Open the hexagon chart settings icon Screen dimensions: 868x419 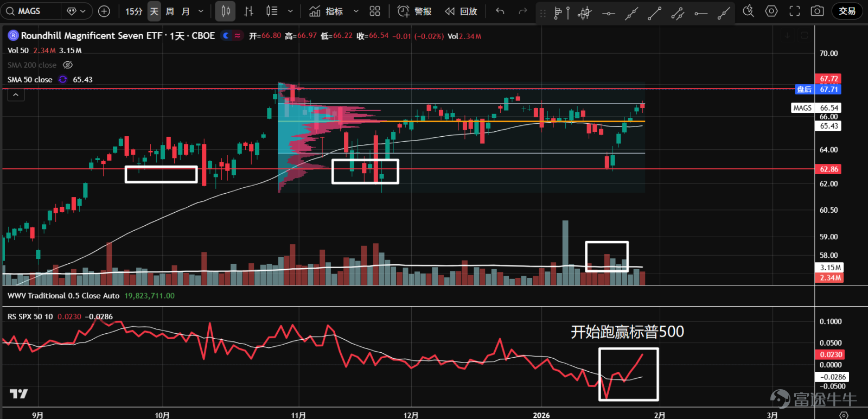pyautogui.click(x=771, y=11)
